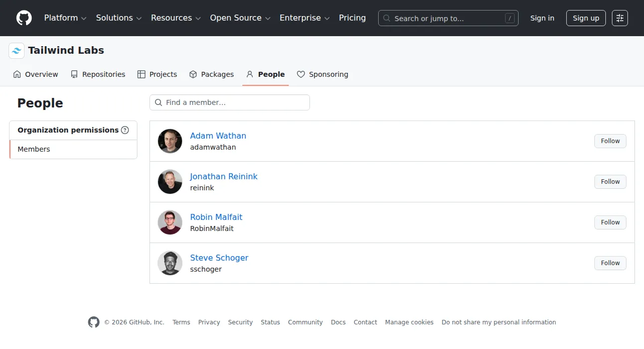
Task: Open Jonathan Reinink's profile link
Action: click(224, 176)
